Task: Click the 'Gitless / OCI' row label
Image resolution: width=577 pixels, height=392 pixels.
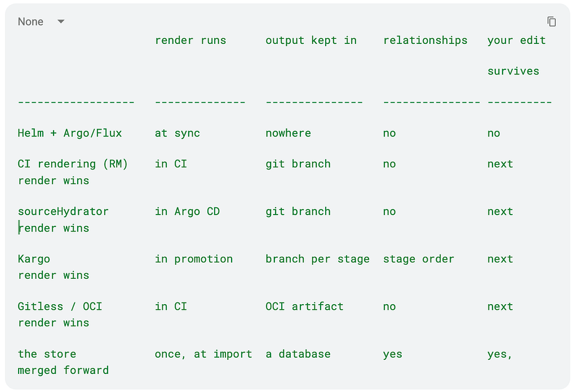Action: point(60,306)
